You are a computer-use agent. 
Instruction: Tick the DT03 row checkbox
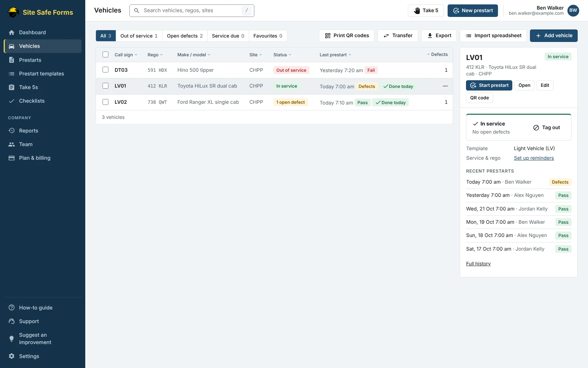point(105,70)
